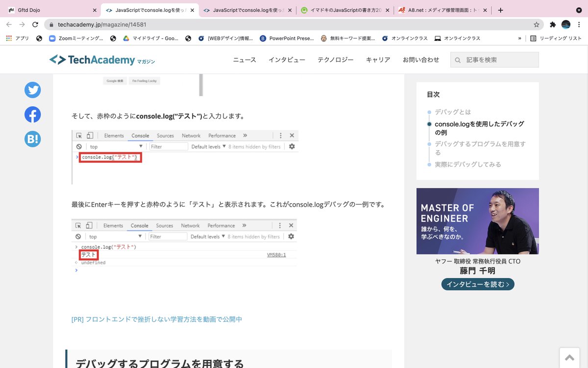Bookmark this page with star icon
The image size is (588, 368).
pos(537,25)
